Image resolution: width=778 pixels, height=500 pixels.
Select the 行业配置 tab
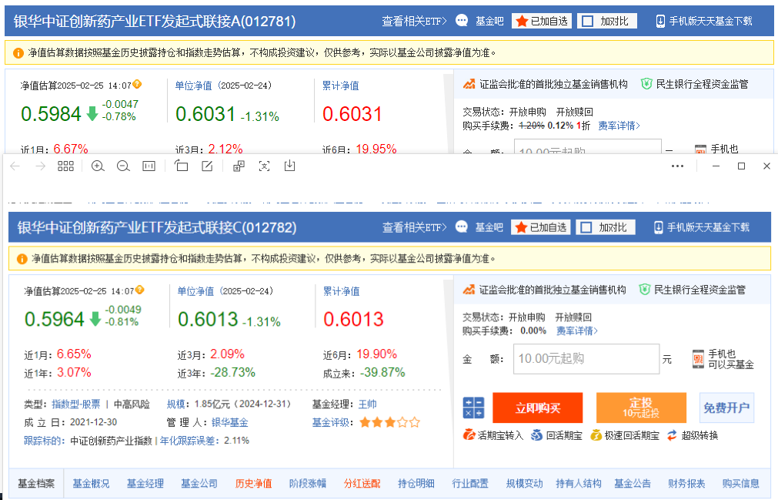tap(470, 483)
